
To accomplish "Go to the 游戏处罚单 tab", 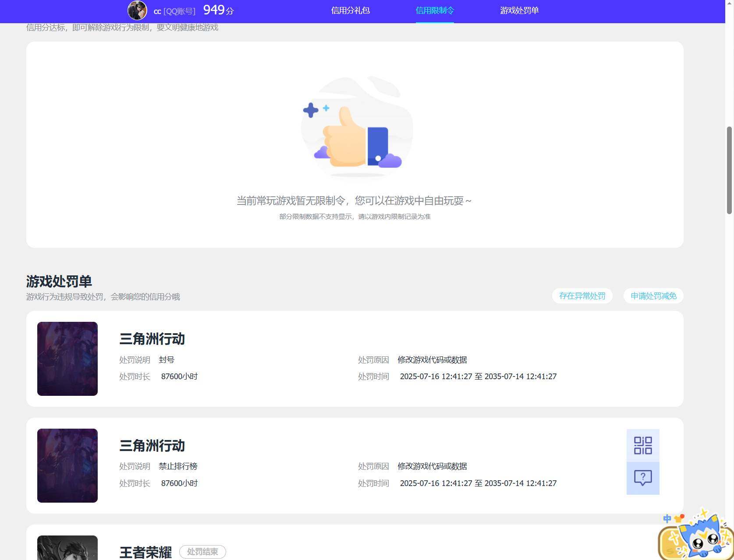I will pos(519,11).
